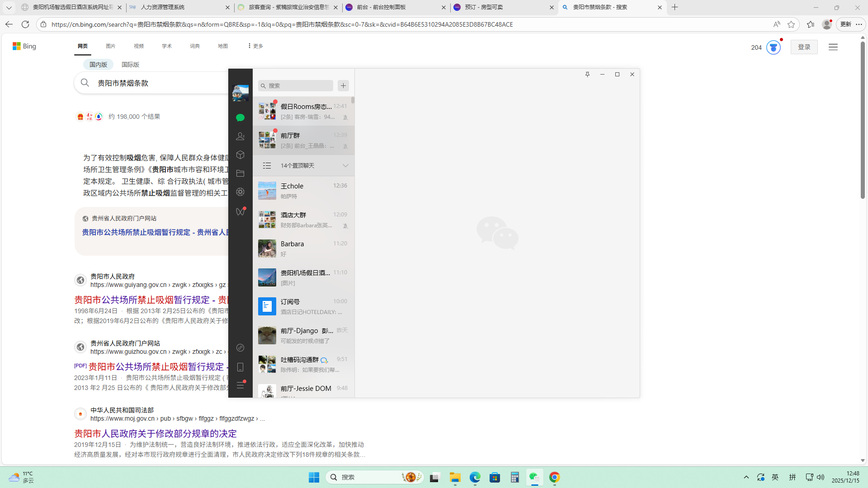Open WeChat Moments shutter icon
Screen dimensions: 868x488
(240, 192)
